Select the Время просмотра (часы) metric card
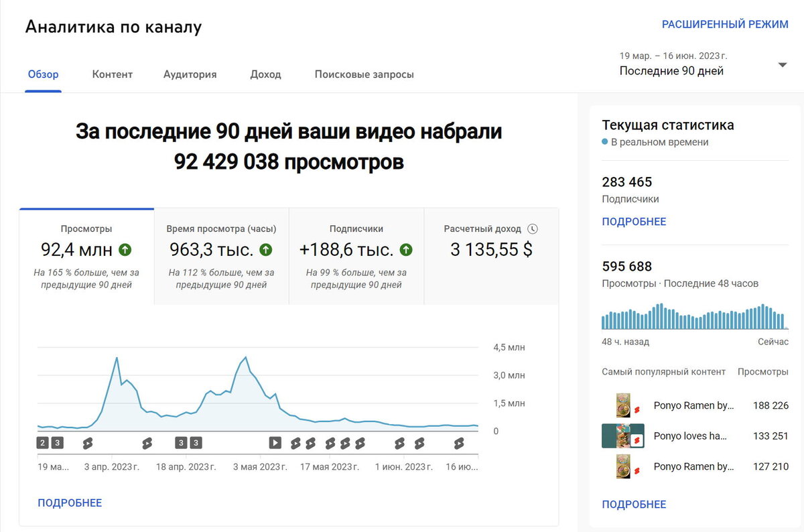This screenshot has height=532, width=804. pos(222,257)
